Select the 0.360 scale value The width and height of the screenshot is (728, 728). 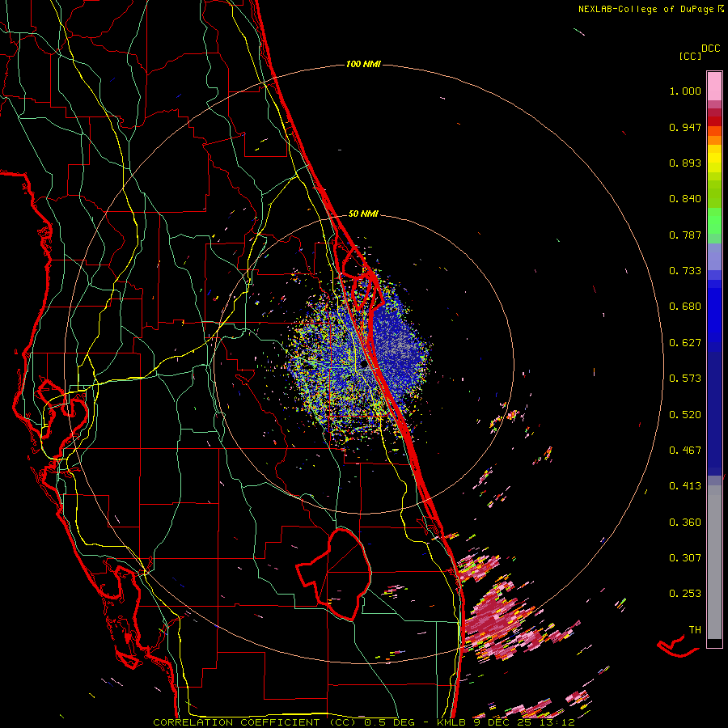point(685,523)
